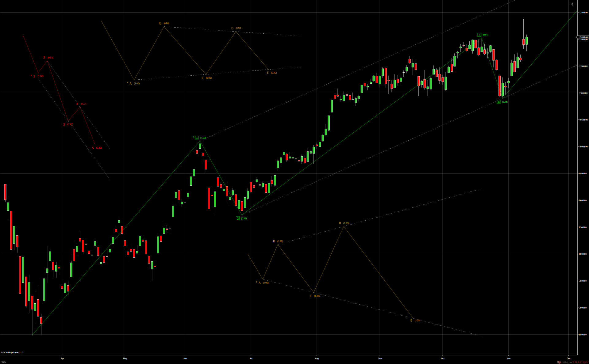Click the 11000.00 price axis label
Viewport: 589px width, 364px height.
[583, 93]
